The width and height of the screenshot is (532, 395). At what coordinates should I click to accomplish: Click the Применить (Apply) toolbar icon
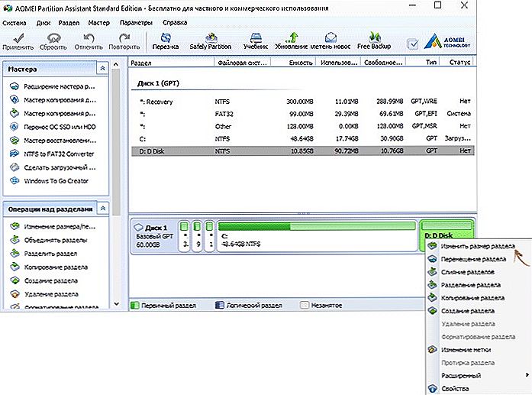[18, 41]
